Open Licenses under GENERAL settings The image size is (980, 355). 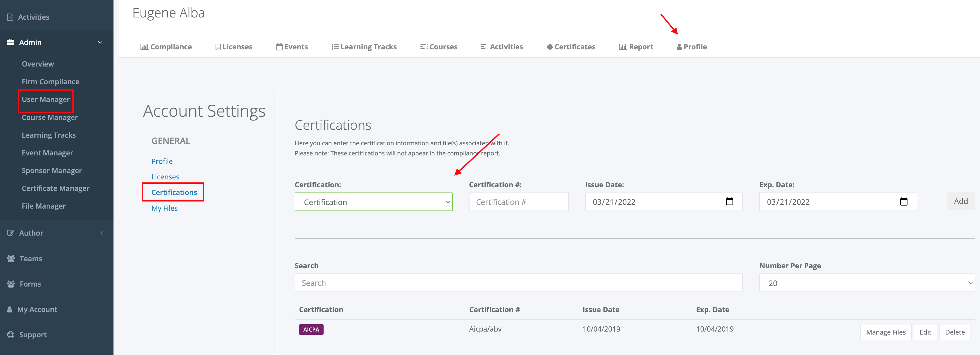[165, 177]
